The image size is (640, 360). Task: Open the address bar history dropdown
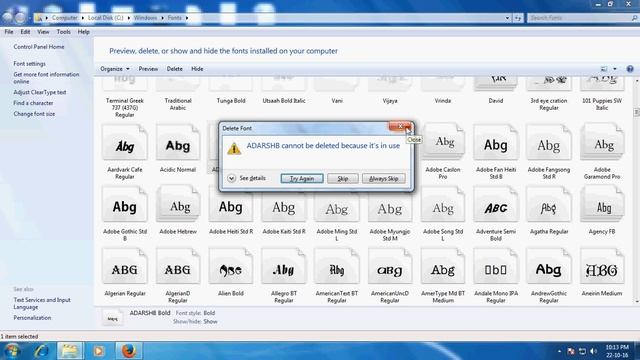pyautogui.click(x=507, y=18)
